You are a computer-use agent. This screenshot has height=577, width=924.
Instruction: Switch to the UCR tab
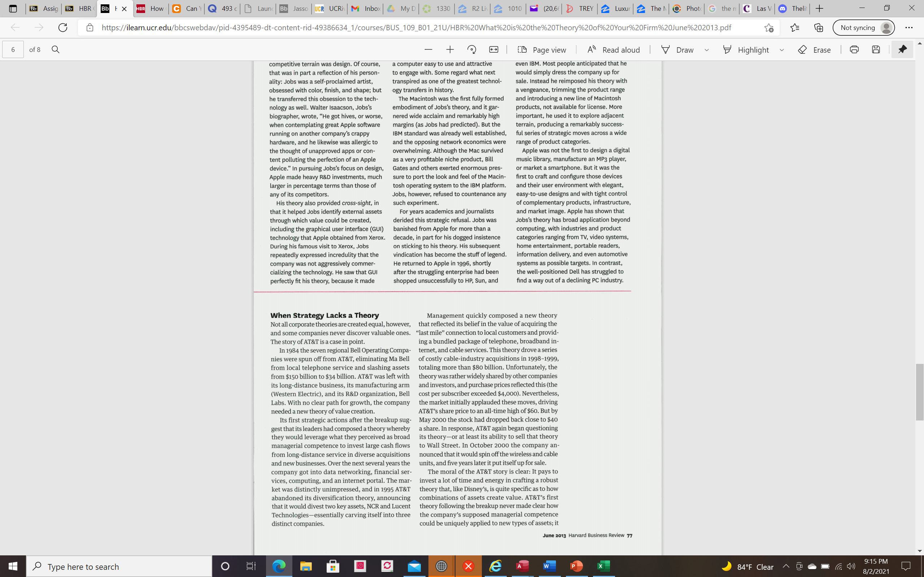pyautogui.click(x=329, y=8)
